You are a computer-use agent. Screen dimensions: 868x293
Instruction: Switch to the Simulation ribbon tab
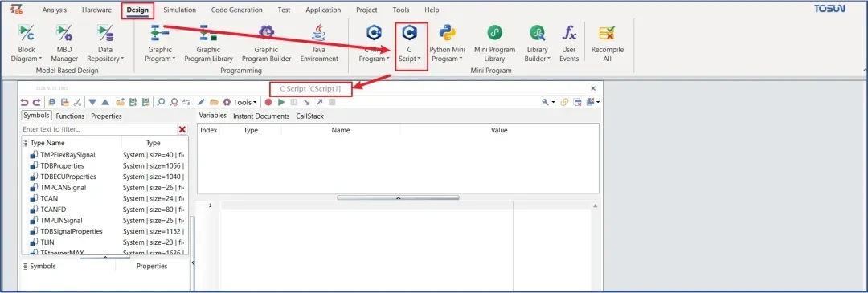(x=179, y=10)
